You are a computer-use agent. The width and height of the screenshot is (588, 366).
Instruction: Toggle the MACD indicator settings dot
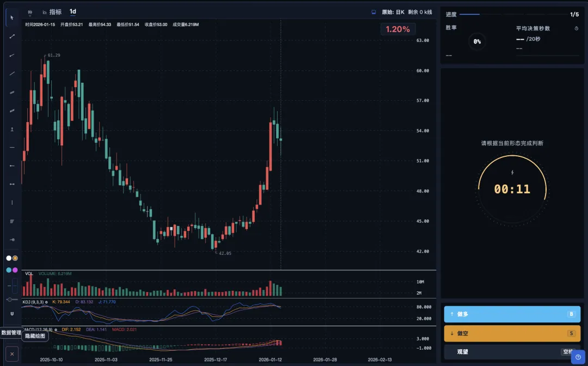click(x=56, y=330)
